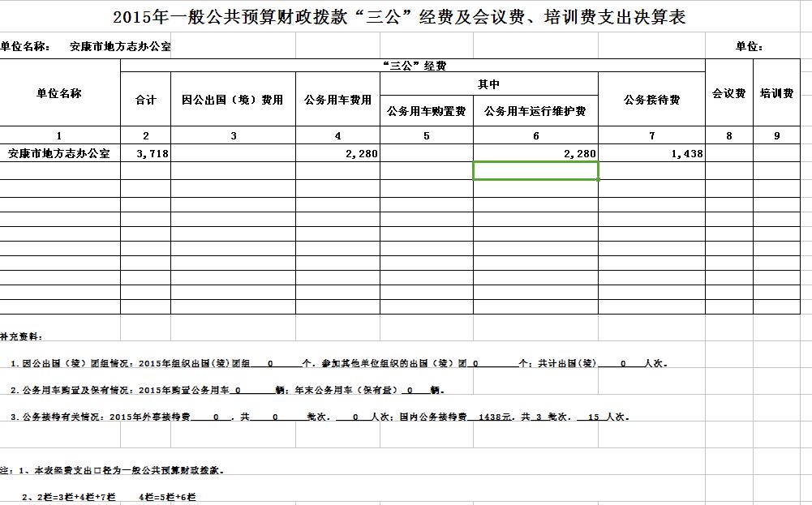Click the '合计' column header
The image size is (812, 505).
(145, 100)
